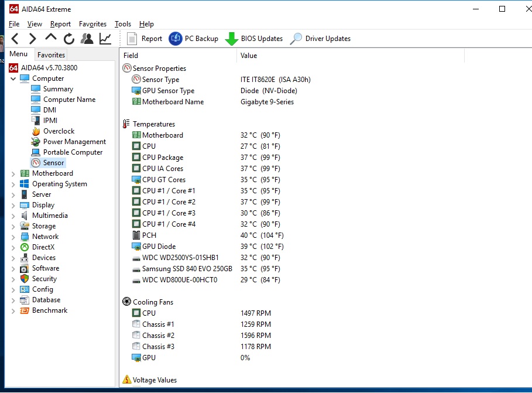
Task: Expand the Operating System tree node
Action: [13, 184]
